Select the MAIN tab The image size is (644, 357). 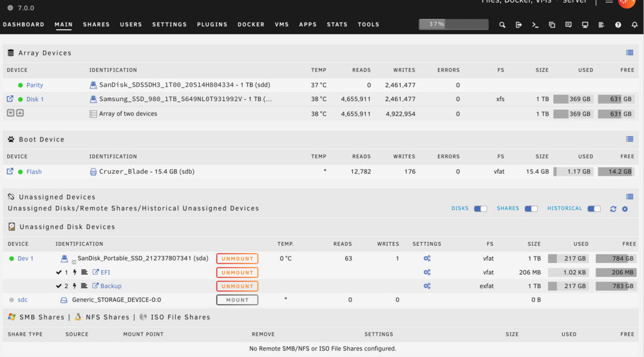tap(64, 24)
